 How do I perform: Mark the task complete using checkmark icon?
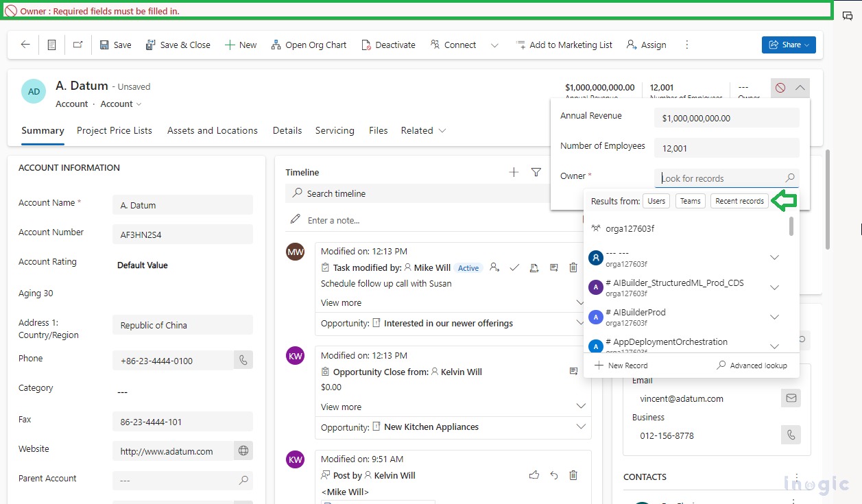click(x=514, y=267)
